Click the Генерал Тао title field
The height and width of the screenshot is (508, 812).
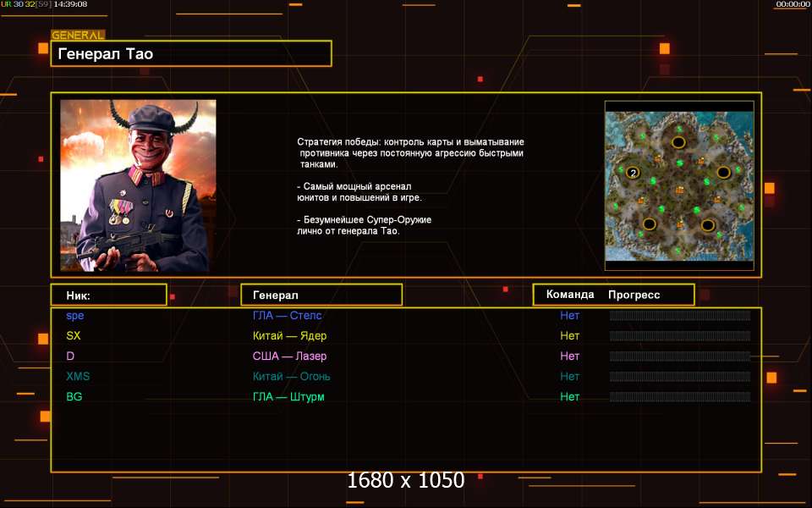[191, 53]
